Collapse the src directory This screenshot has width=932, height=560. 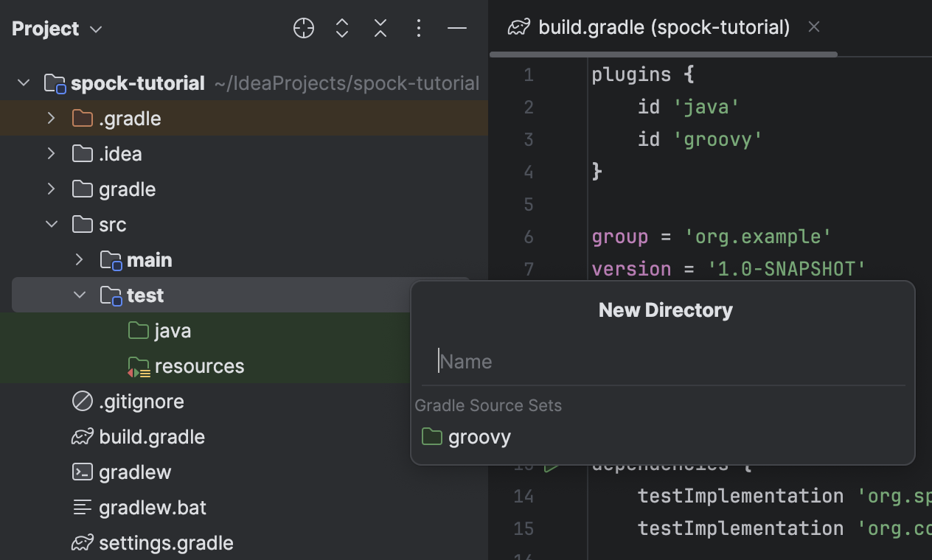pyautogui.click(x=51, y=224)
